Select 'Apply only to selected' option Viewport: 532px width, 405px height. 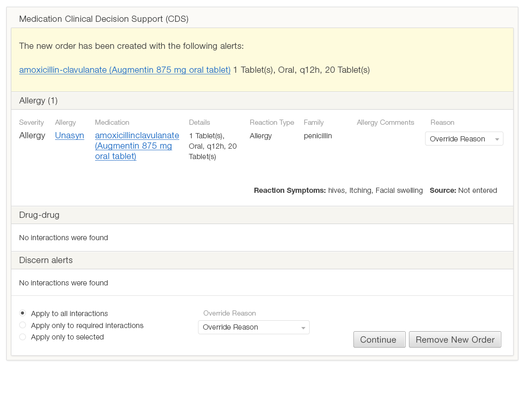[22, 337]
